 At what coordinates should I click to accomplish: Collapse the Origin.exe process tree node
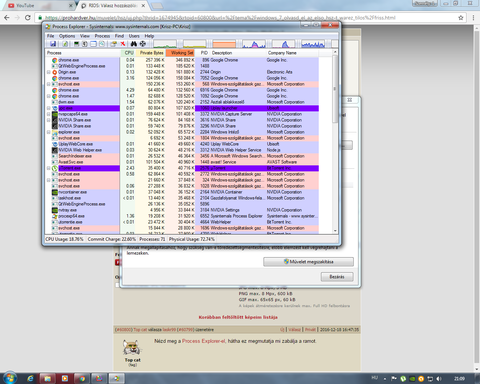(49, 72)
